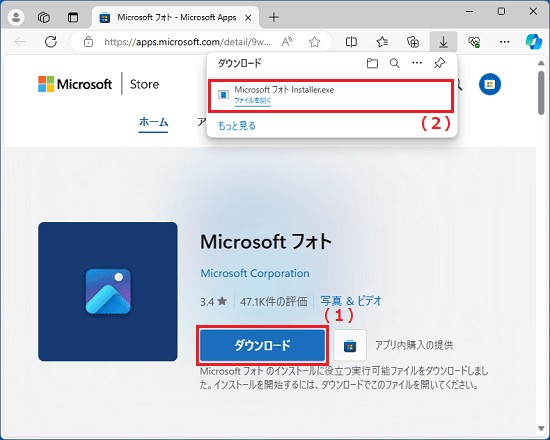550x440 pixels.
Task: Open downloads folder from the panel
Action: coord(372,63)
